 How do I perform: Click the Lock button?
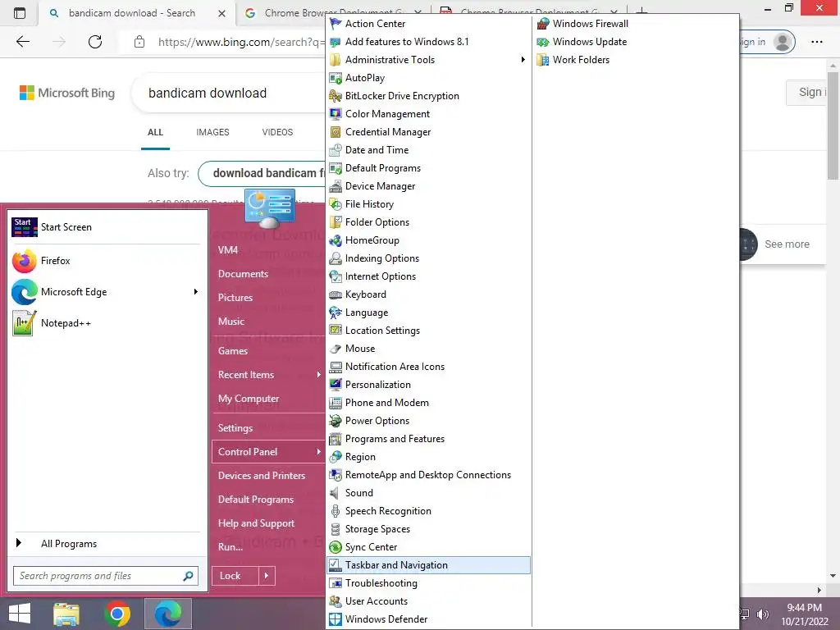coord(235,576)
